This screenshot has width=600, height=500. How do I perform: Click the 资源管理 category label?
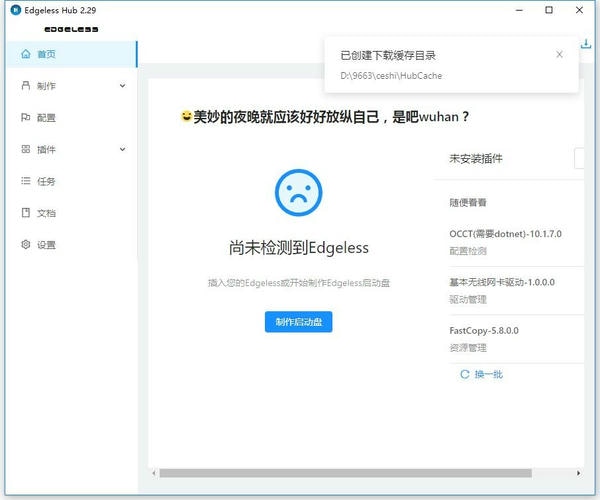pos(468,348)
